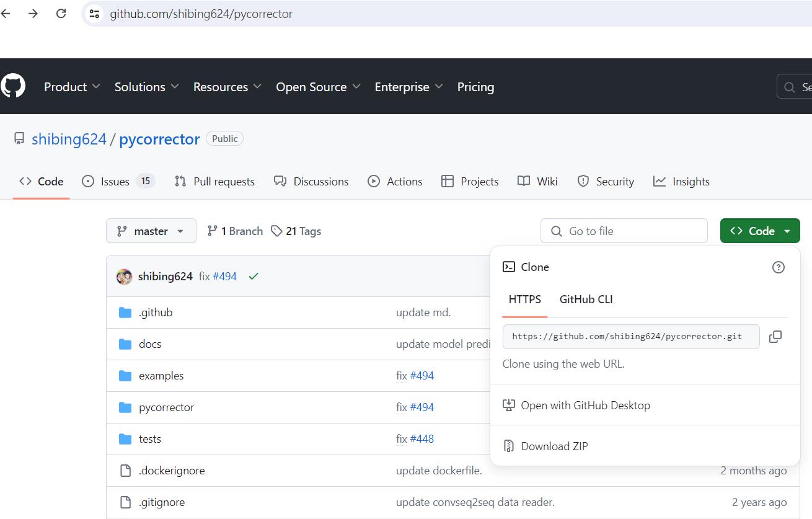Open the .dockerignore file
The width and height of the screenshot is (812, 519).
pos(172,471)
